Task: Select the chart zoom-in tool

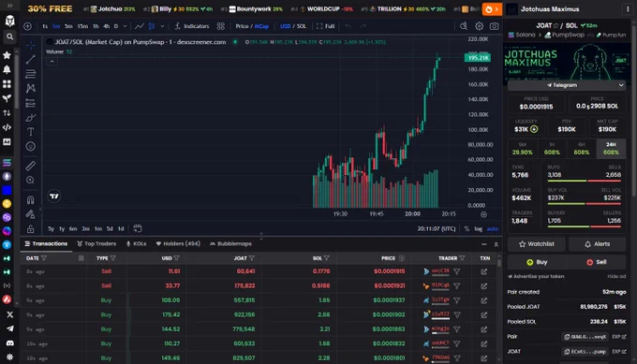Action: coord(31,181)
